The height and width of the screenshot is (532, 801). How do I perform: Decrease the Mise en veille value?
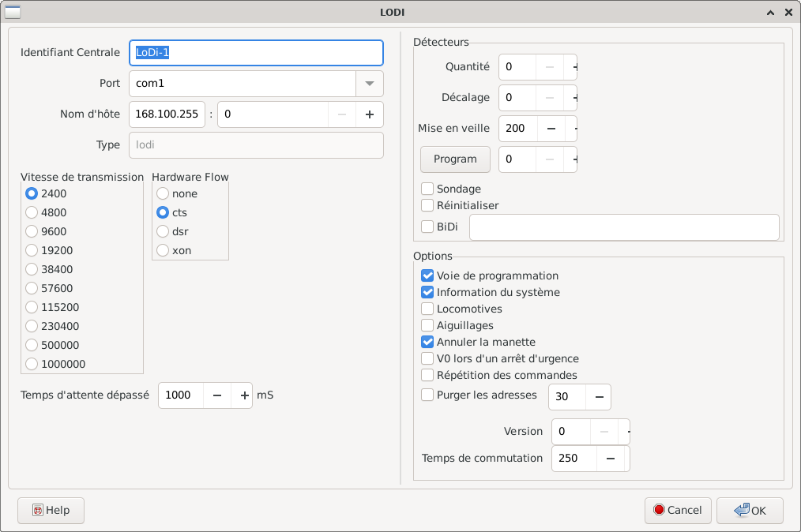pyautogui.click(x=551, y=128)
